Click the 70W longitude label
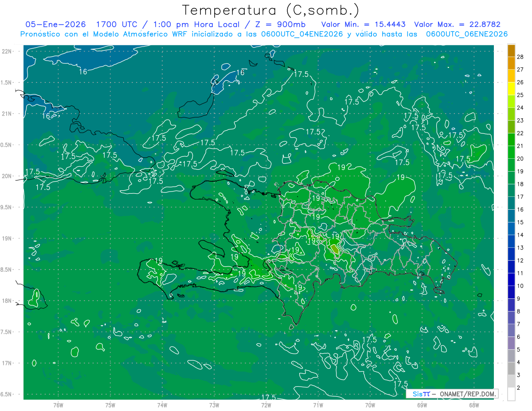This screenshot has width=532, height=411. point(370,405)
